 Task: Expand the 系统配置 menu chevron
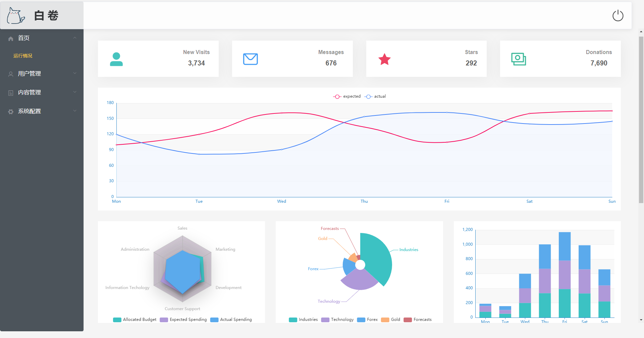click(x=75, y=111)
